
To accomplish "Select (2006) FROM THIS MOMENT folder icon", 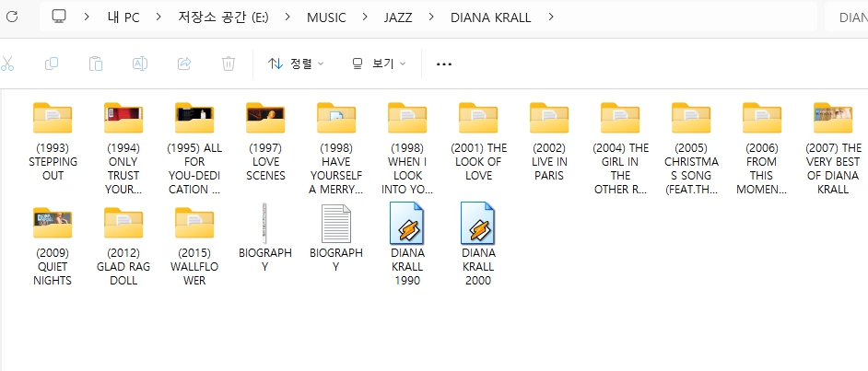I will coord(762,118).
